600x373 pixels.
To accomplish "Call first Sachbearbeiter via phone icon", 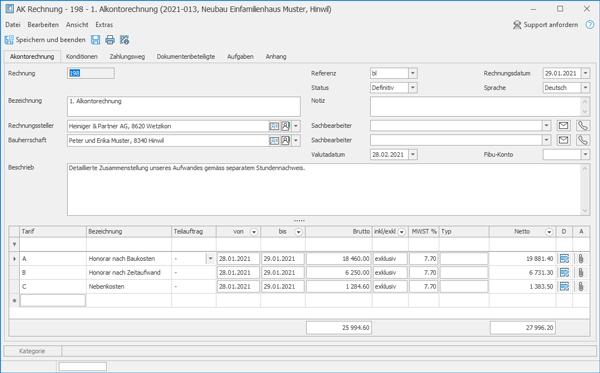I will tap(582, 126).
